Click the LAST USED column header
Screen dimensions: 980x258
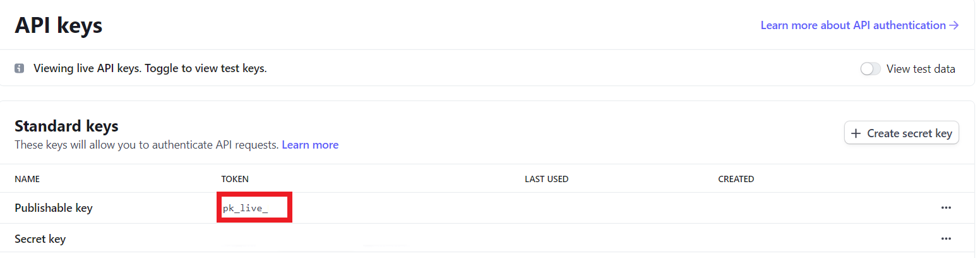click(x=546, y=179)
